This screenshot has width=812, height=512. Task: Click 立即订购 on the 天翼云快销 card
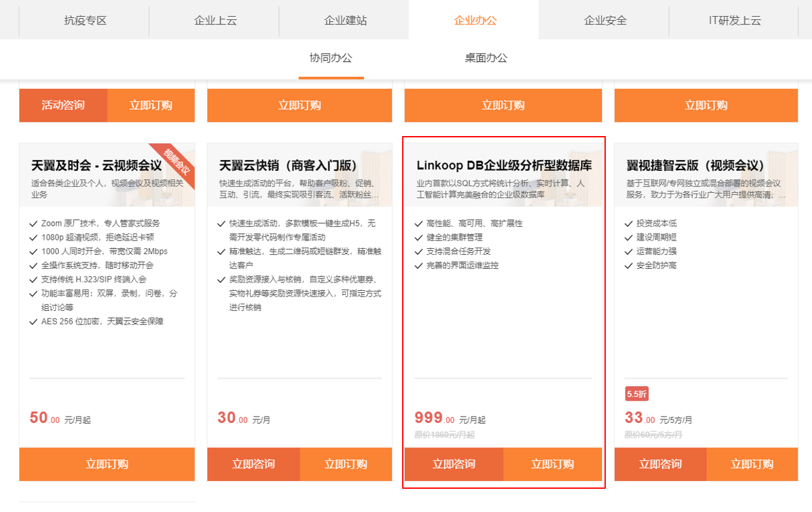(346, 464)
